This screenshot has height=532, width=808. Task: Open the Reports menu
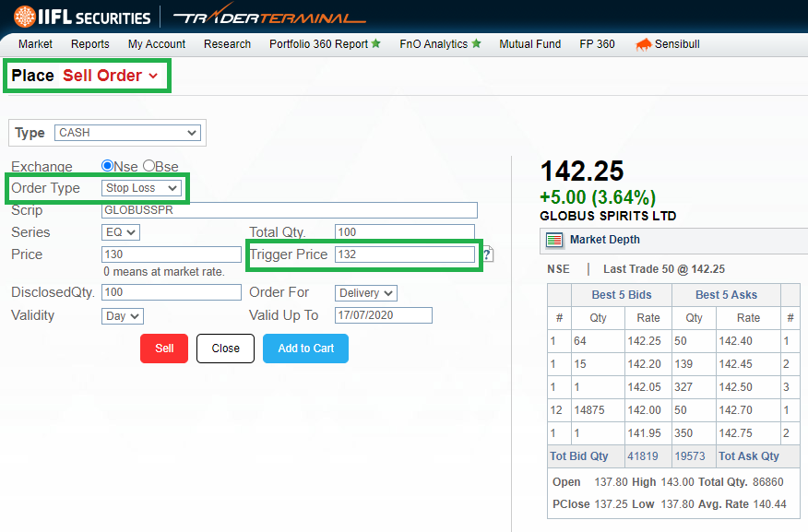coord(89,44)
